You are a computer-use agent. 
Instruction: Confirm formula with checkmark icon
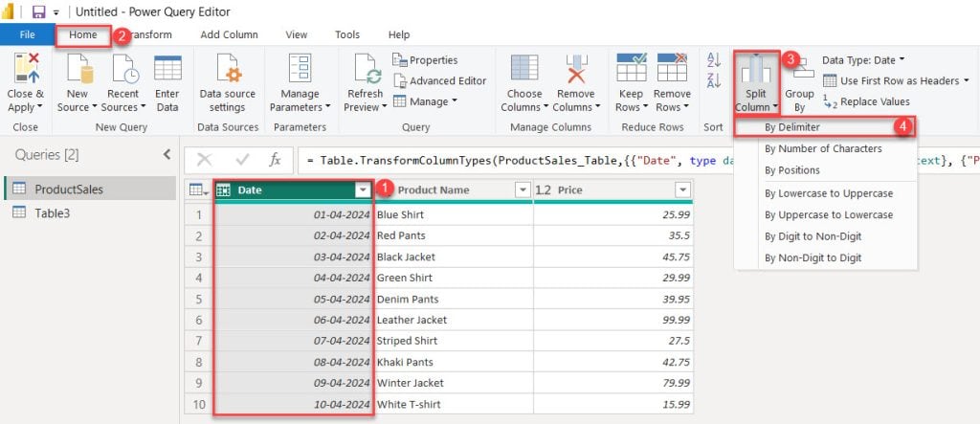242,160
